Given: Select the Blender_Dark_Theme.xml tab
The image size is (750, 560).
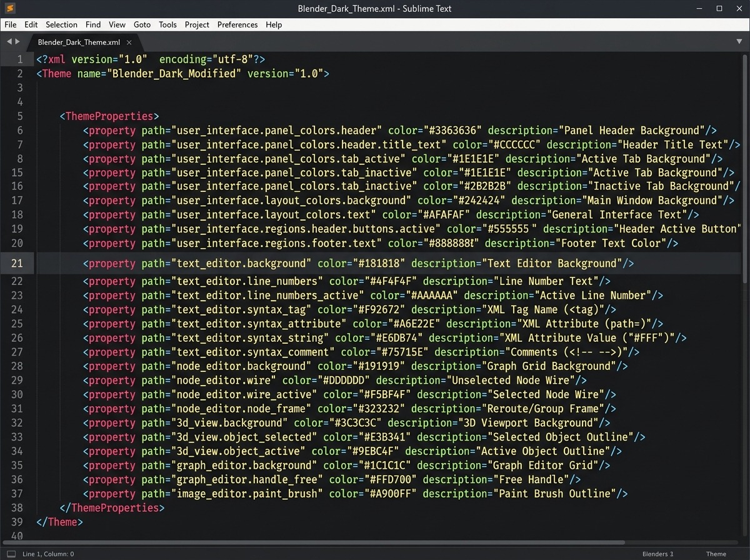Looking at the screenshot, I should tap(79, 42).
